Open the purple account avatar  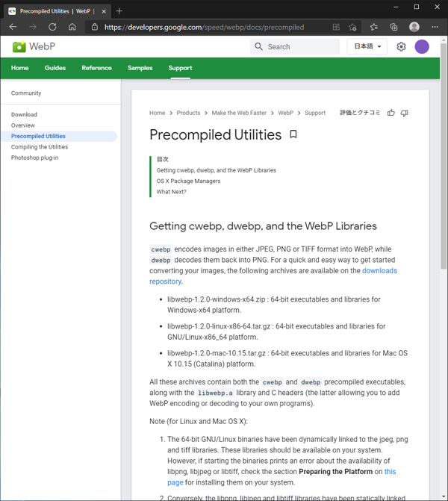[x=422, y=46]
